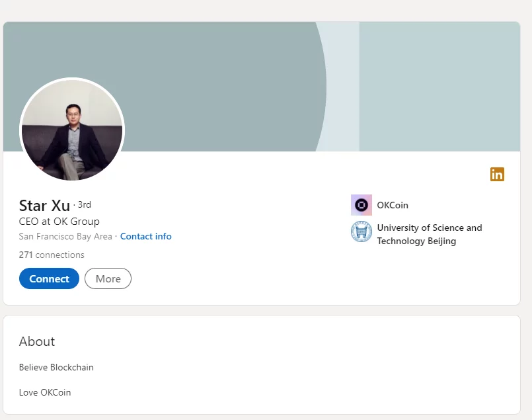Click the Star Xu profile name
The height and width of the screenshot is (420, 532).
[x=44, y=205]
